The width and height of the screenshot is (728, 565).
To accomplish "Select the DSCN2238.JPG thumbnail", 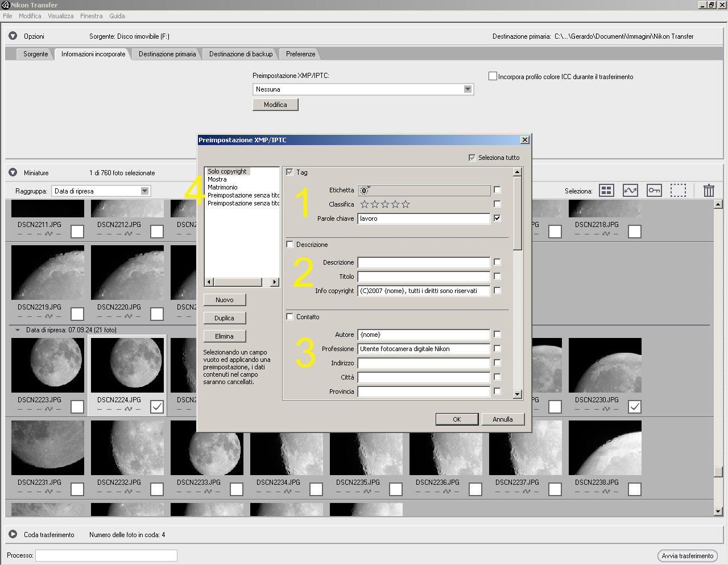I will 605,448.
